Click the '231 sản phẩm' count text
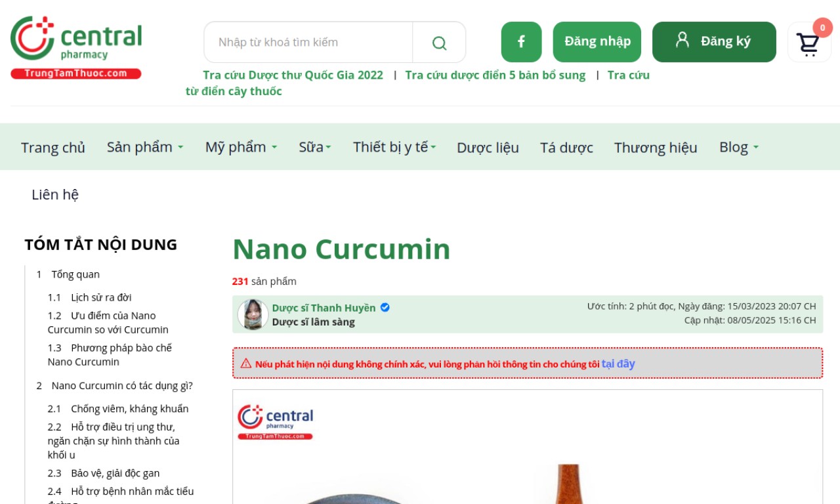This screenshot has width=840, height=504. [264, 282]
